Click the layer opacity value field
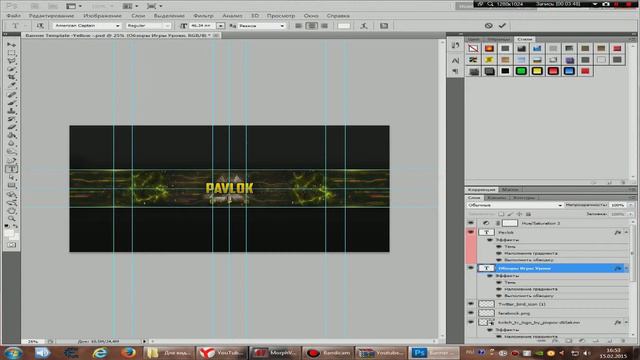640x360 pixels. (618, 205)
